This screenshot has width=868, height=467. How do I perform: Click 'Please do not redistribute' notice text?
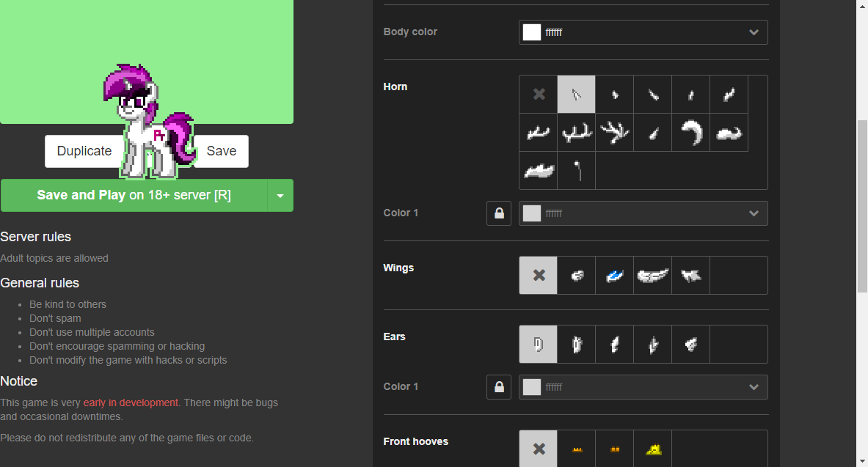click(127, 438)
